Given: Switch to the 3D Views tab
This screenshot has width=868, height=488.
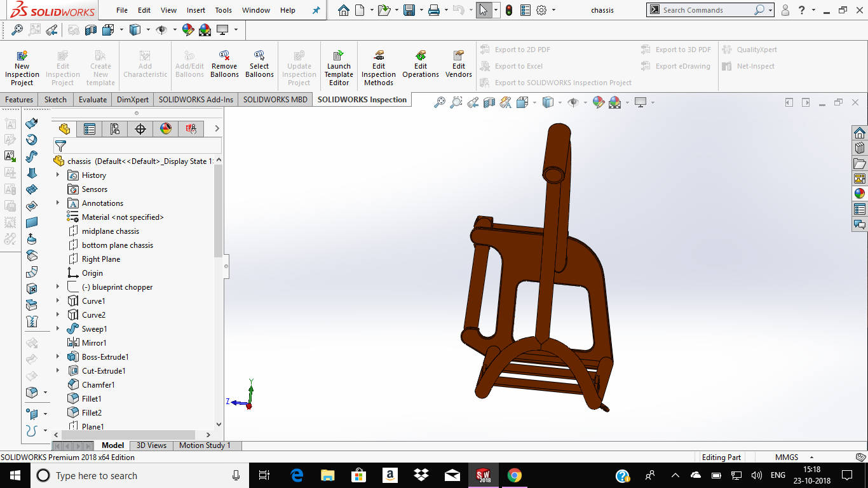Looking at the screenshot, I should coord(152,445).
